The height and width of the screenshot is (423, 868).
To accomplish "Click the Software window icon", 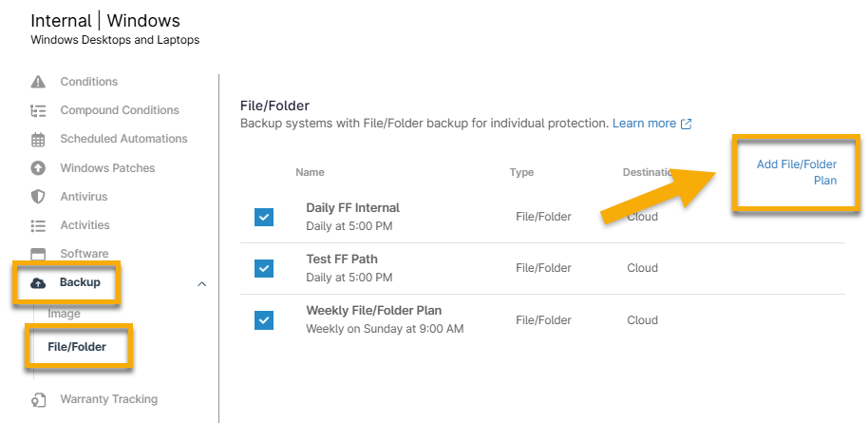I will pos(38,254).
